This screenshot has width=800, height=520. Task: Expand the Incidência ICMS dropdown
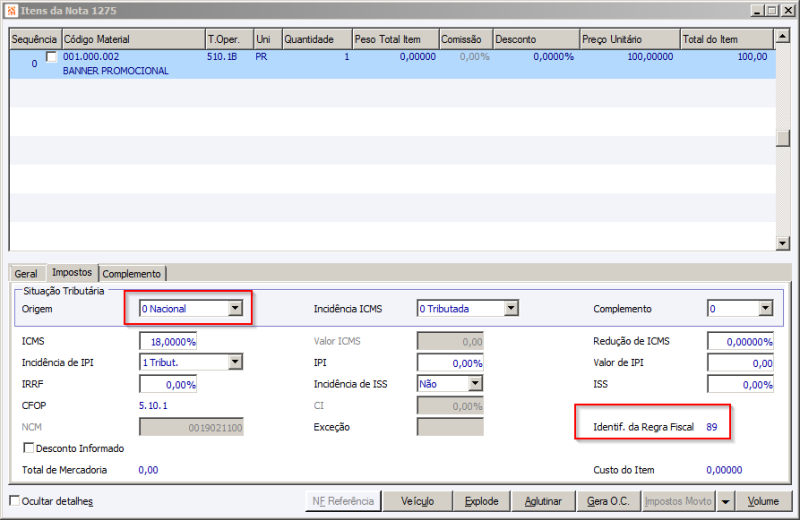point(511,308)
